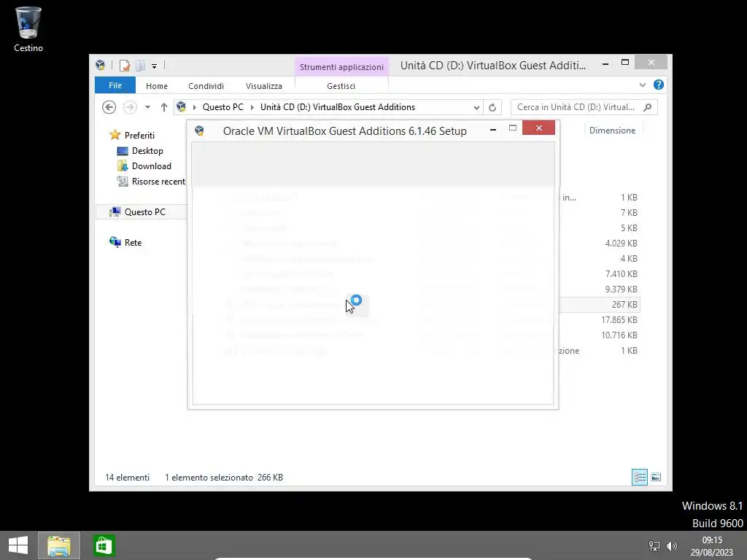Go back with the back arrow
Image resolution: width=747 pixels, height=560 pixels.
tap(109, 107)
